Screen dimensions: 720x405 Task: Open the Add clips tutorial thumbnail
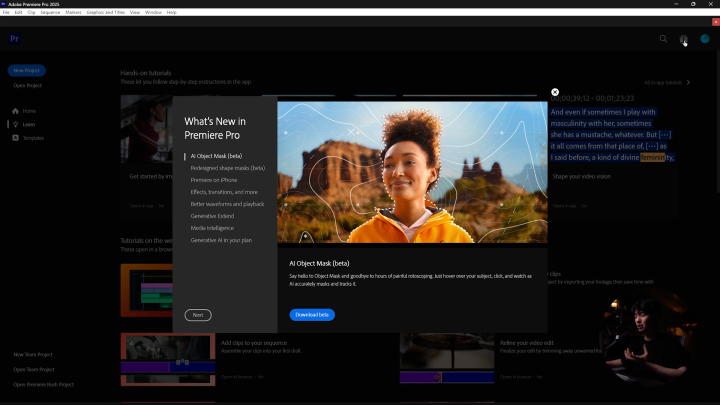click(x=168, y=359)
